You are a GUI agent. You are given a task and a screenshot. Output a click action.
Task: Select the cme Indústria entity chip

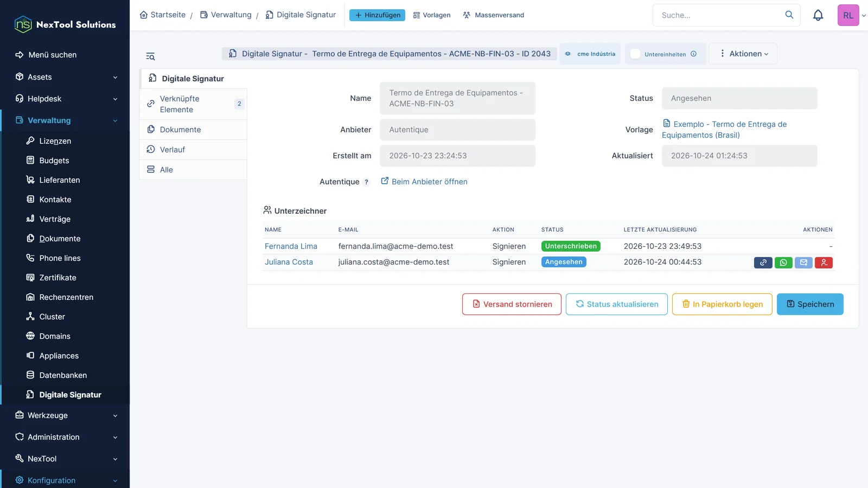(x=590, y=54)
